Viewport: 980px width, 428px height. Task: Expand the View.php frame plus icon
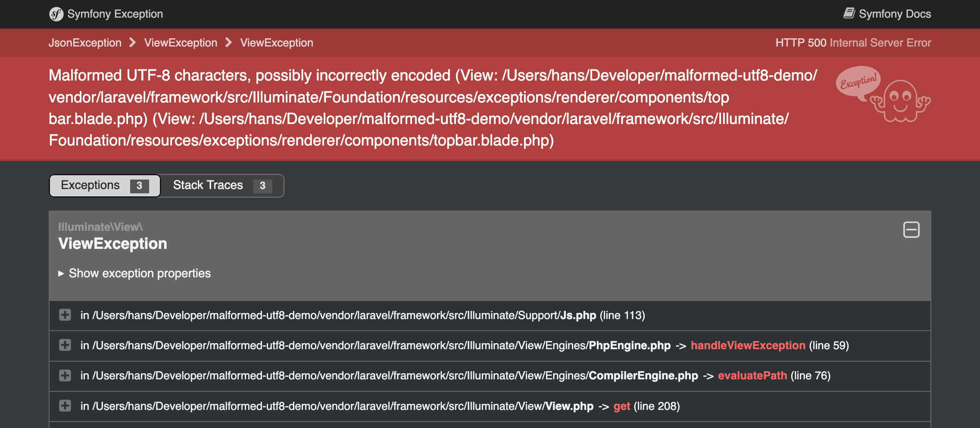(65, 406)
